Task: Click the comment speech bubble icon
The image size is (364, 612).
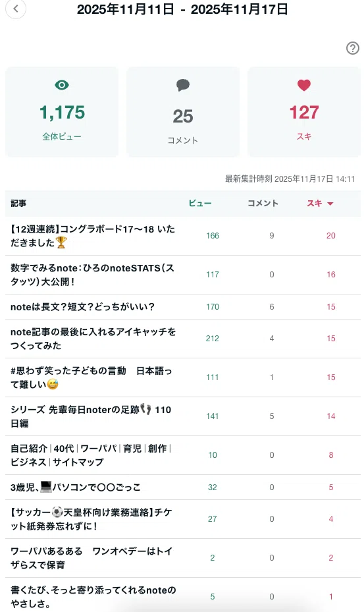Action: (x=182, y=85)
